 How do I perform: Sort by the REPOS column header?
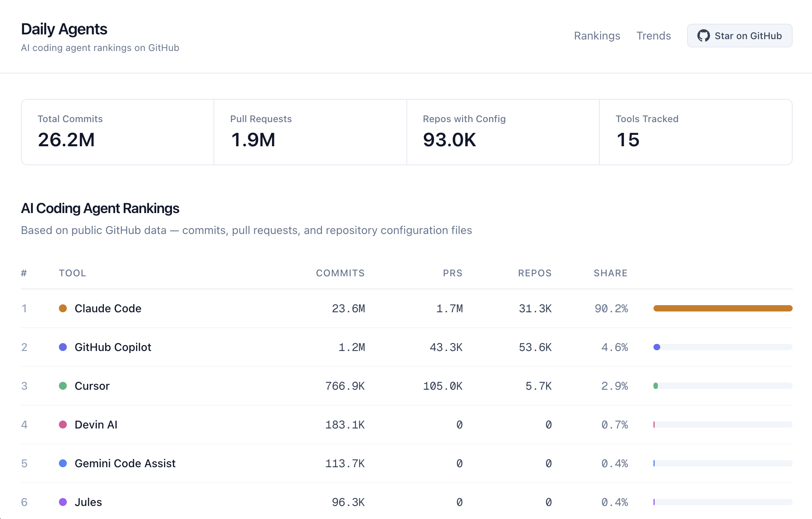point(534,273)
